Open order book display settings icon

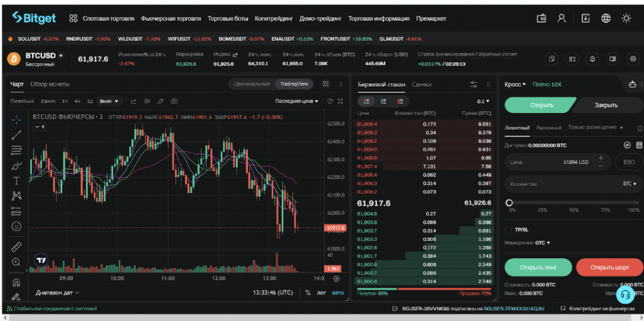pos(473,85)
